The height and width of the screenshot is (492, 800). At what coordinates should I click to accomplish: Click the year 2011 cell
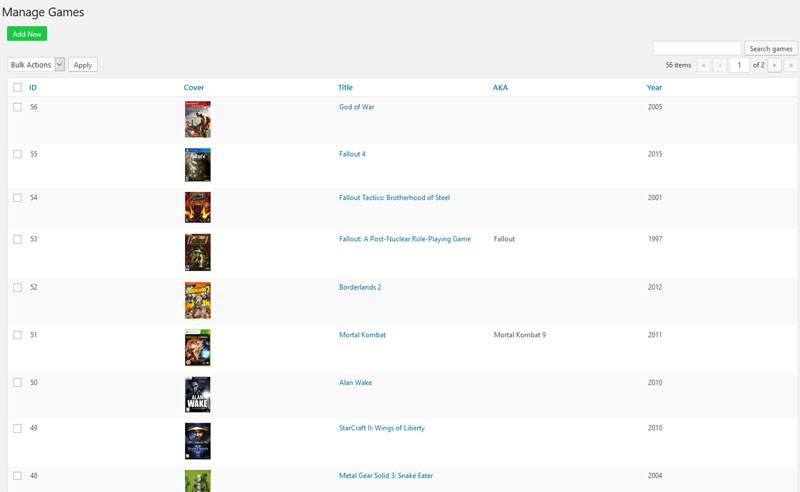click(655, 335)
